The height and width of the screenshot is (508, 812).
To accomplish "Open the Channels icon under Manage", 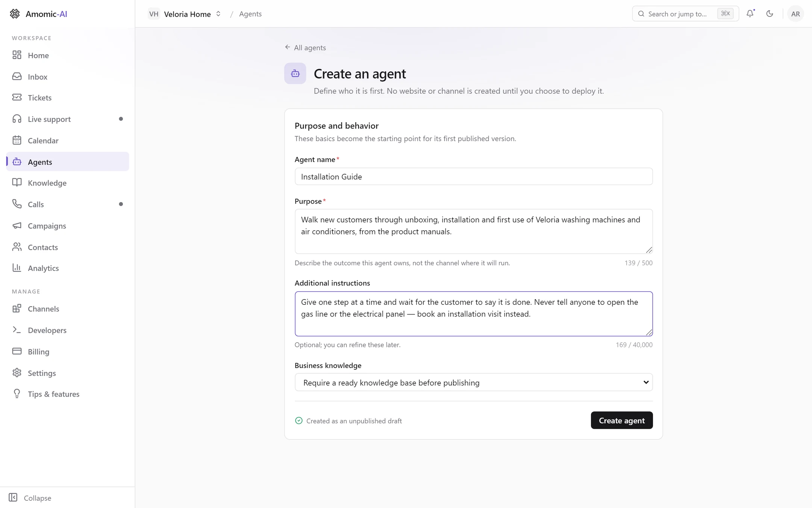I will click(17, 309).
